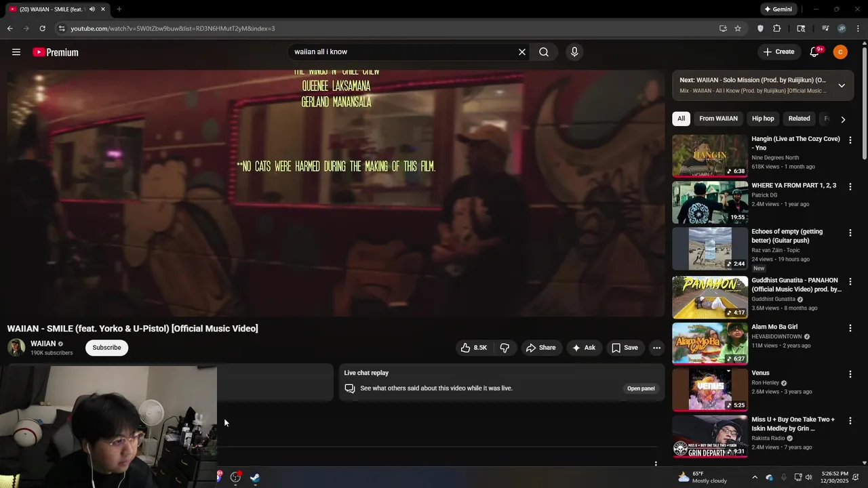Dislike this video
The image size is (868, 488).
click(x=505, y=348)
